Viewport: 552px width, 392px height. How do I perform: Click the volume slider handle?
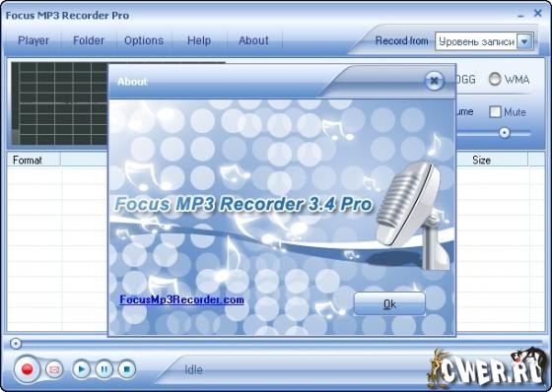click(x=505, y=133)
